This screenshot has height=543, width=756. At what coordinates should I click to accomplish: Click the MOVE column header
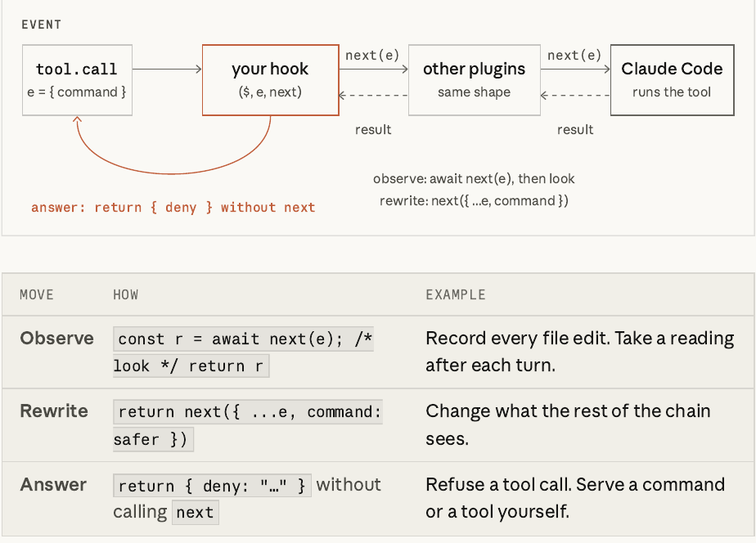37,295
